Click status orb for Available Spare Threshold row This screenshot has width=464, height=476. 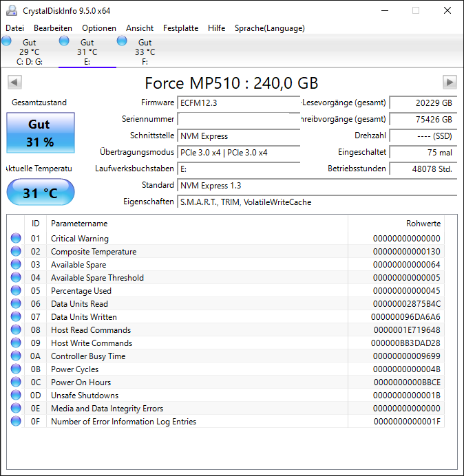point(16,277)
